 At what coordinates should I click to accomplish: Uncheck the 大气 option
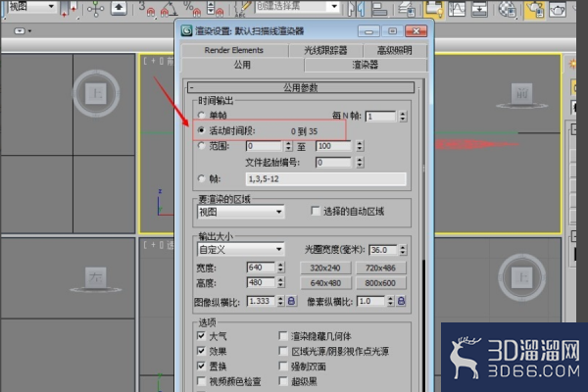tap(201, 336)
